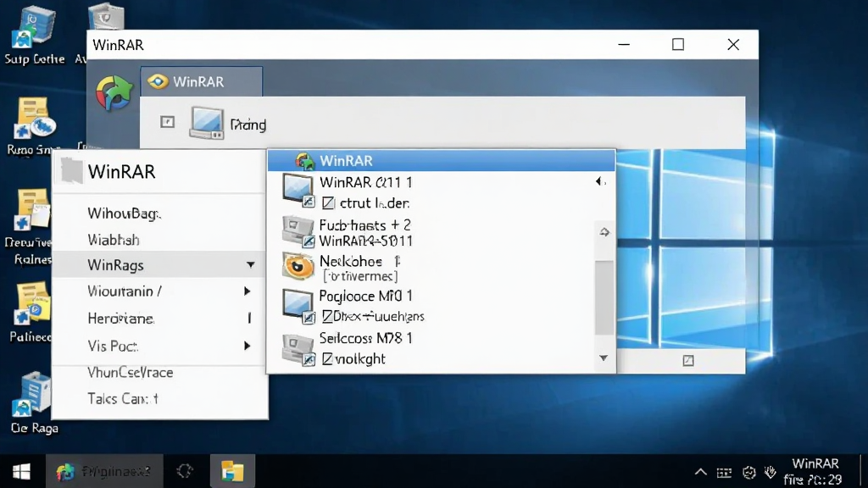Show hidden system tray icons chevron

[x=701, y=472]
